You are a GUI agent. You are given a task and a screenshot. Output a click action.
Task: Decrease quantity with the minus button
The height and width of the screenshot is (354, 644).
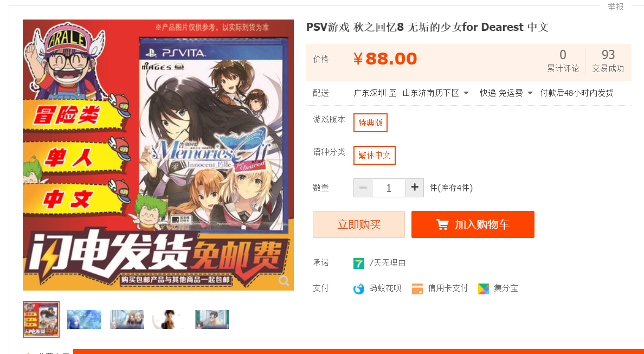363,188
